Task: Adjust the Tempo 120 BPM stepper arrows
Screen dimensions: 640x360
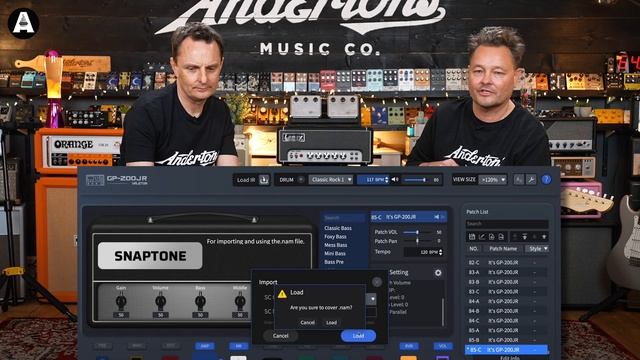Action: 440,252
